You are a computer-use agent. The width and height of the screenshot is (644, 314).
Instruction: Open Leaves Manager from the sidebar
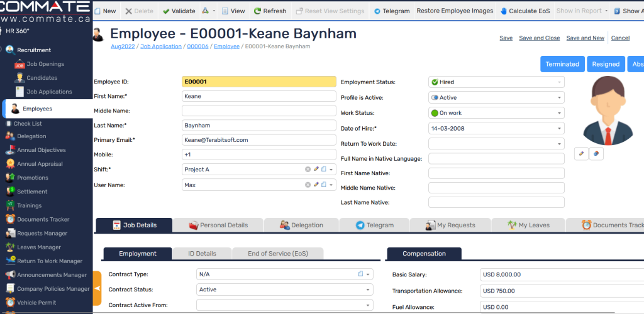[x=39, y=247]
